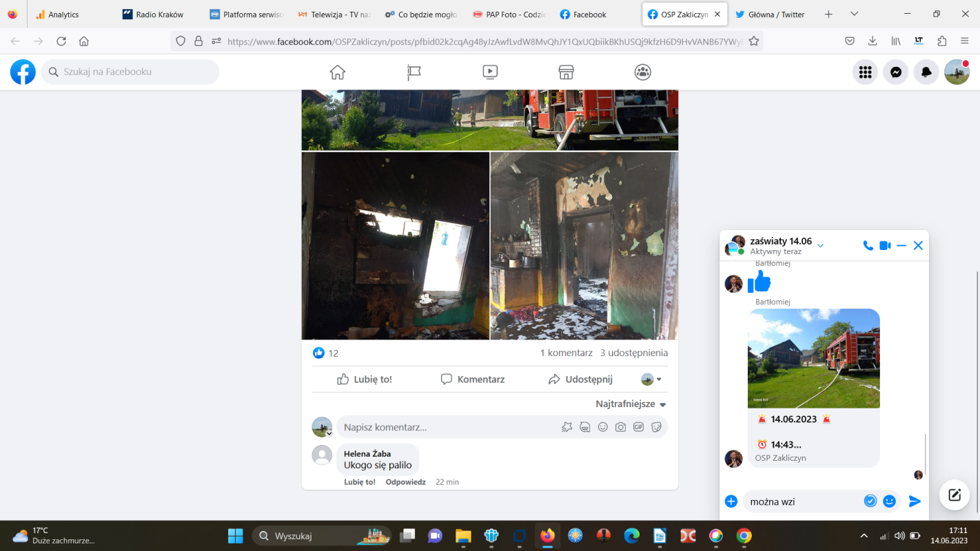Bookmark this page with star icon
Screen dimensions: 980x551
click(x=753, y=41)
